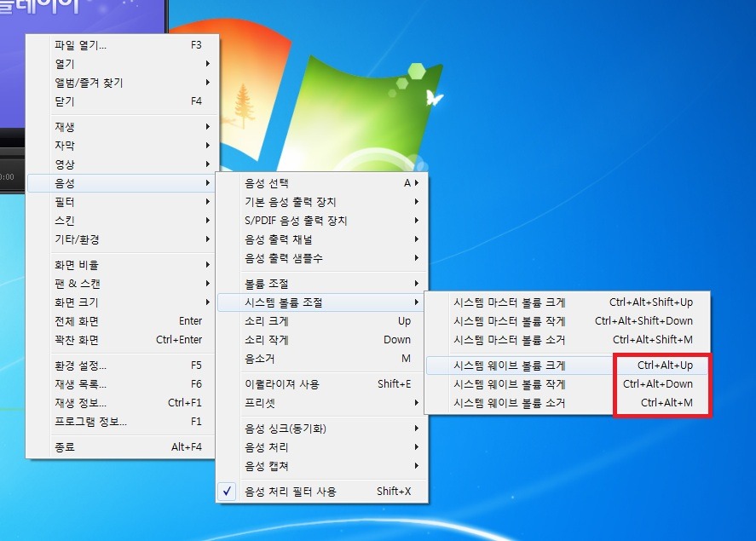Open 프로그램 정보... entry

coord(121,422)
